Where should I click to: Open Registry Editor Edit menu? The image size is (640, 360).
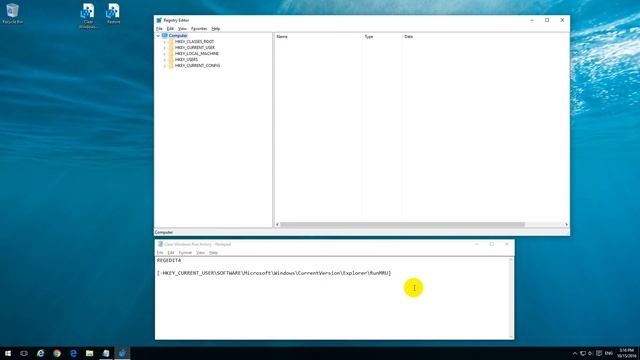[170, 29]
